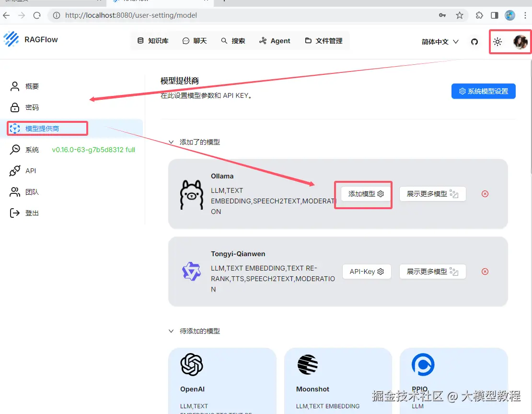The height and width of the screenshot is (414, 532).
Task: Open GitHub repository icon
Action: 474,42
